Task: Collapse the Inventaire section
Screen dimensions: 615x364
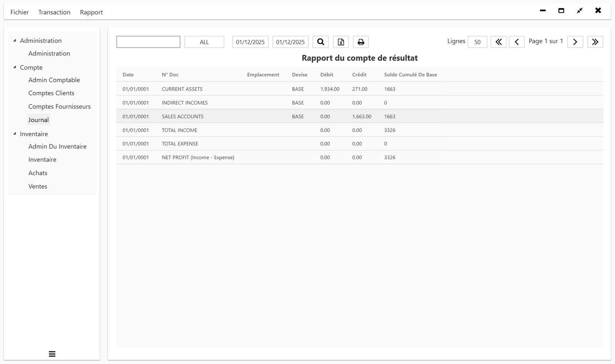Action: pos(15,134)
